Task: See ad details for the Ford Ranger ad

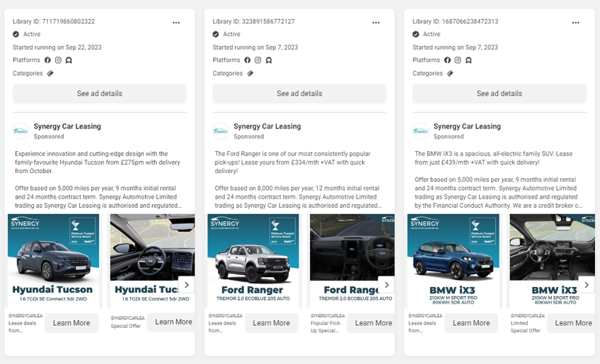Action: 299,94
